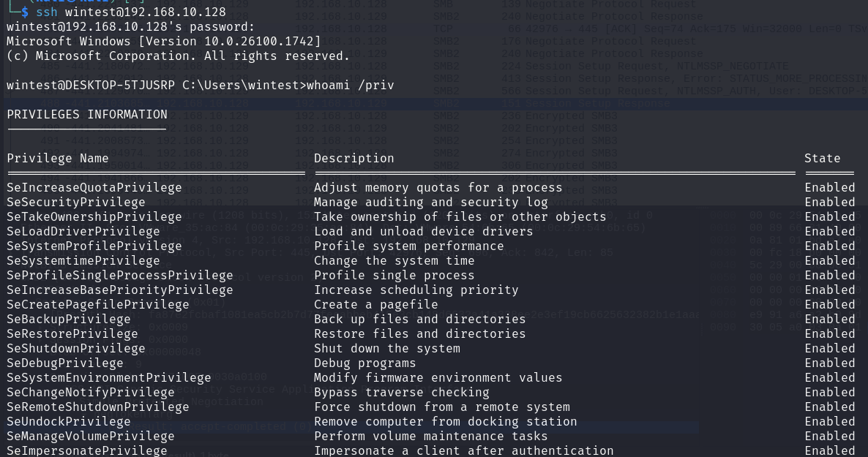Select the SeTakeOwnershipPrivilege entry name
Screen dimensions: 868x457
tap(94, 217)
